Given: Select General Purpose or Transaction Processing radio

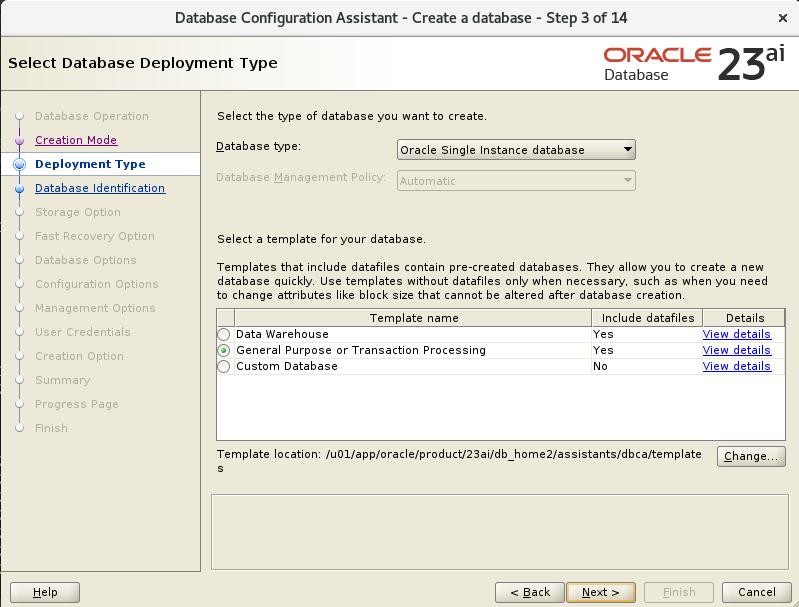Looking at the screenshot, I should [x=224, y=351].
